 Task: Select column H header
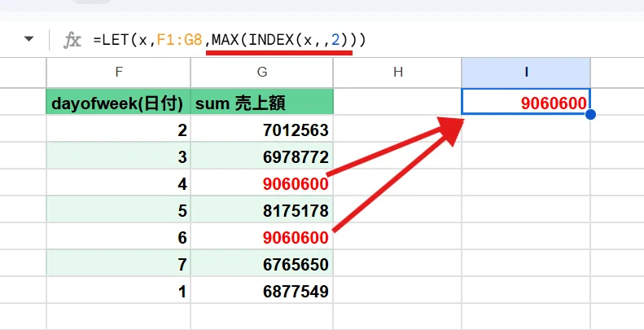point(397,73)
